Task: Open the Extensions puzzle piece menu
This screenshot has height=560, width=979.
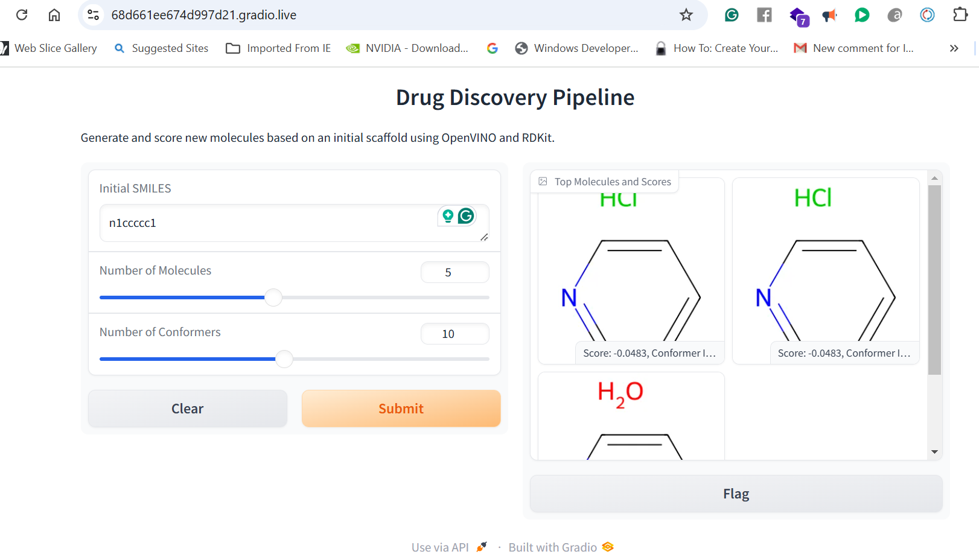Action: [x=960, y=14]
